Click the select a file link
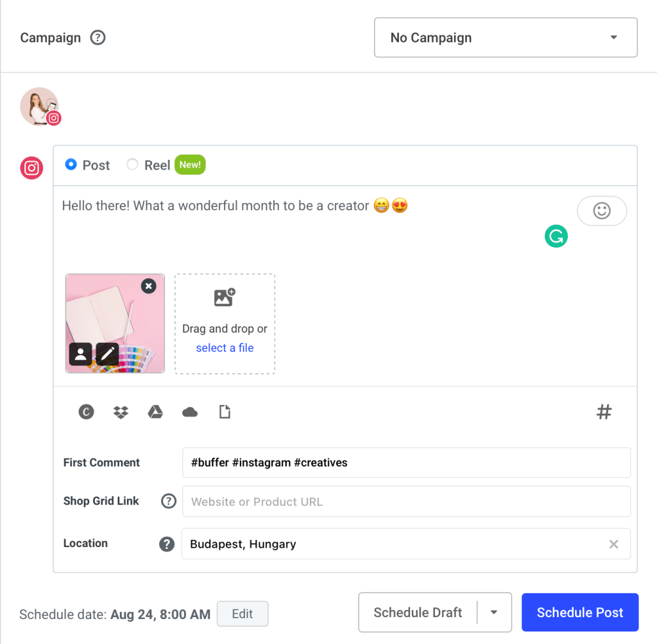 pos(225,347)
